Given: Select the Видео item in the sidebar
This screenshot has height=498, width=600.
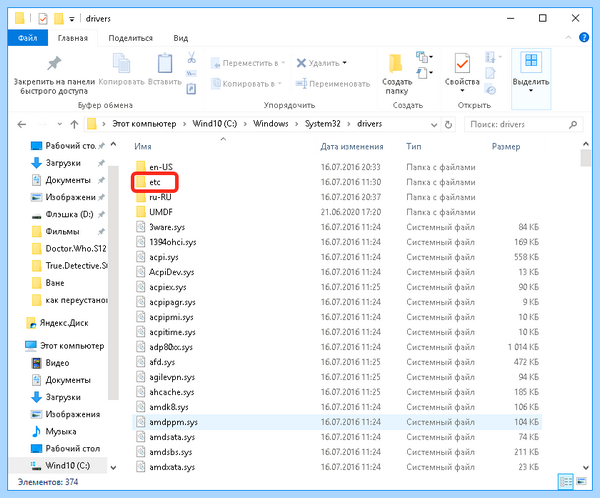Looking at the screenshot, I should click(x=50, y=363).
